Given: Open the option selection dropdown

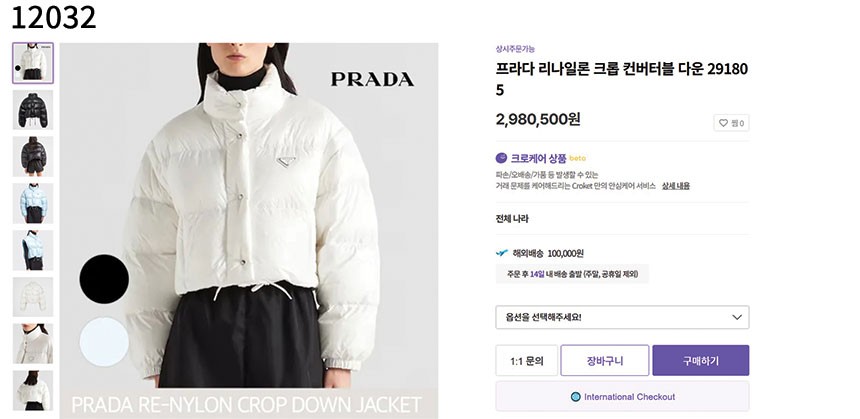Looking at the screenshot, I should coord(622,317).
